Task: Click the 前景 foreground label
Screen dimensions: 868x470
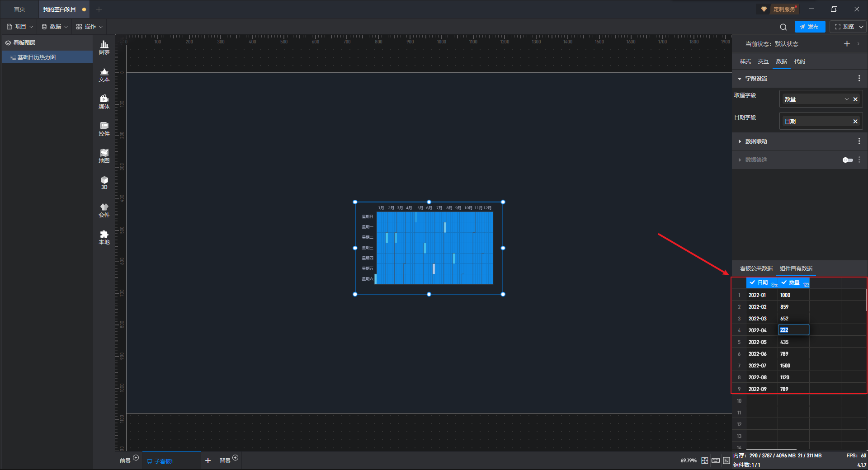Action: point(125,461)
